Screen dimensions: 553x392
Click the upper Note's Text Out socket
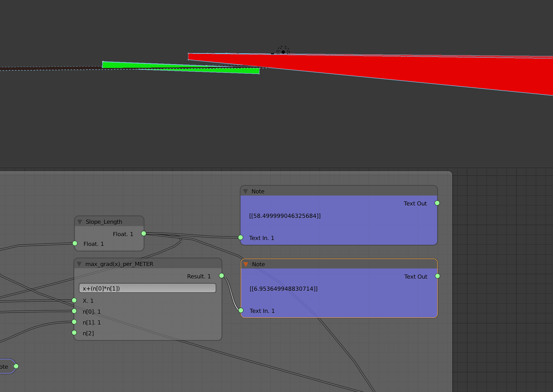pos(437,203)
